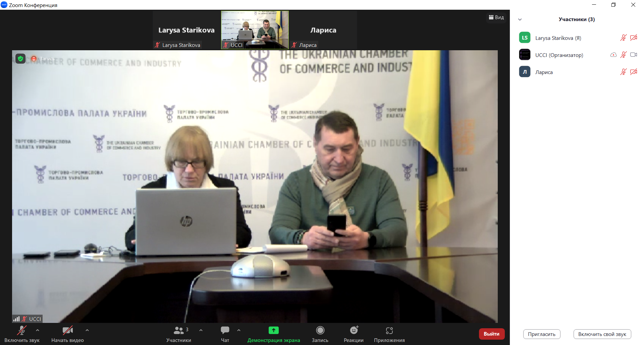Select Лариса video tile in gallery strip

[x=323, y=30]
